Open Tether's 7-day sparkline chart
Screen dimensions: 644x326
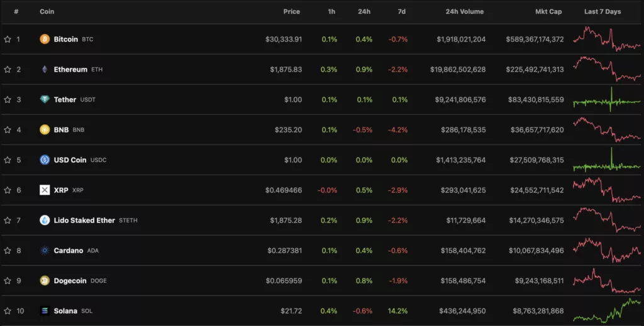click(x=607, y=100)
